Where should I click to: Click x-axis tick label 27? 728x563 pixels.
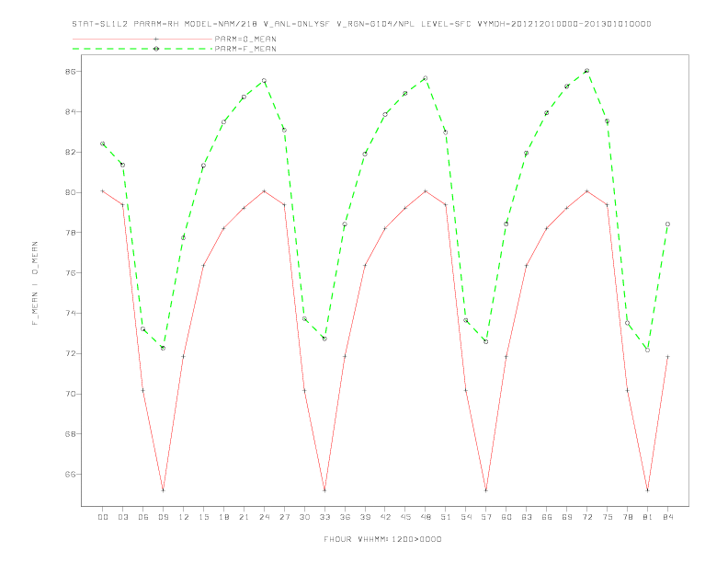(285, 517)
